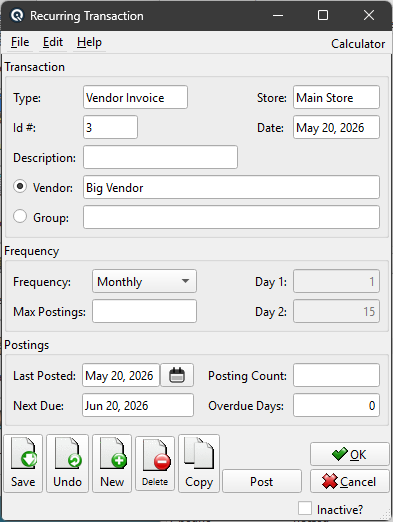This screenshot has height=522, width=393.
Task: Click the Vendor field showing Big Vendor
Action: coord(231,187)
